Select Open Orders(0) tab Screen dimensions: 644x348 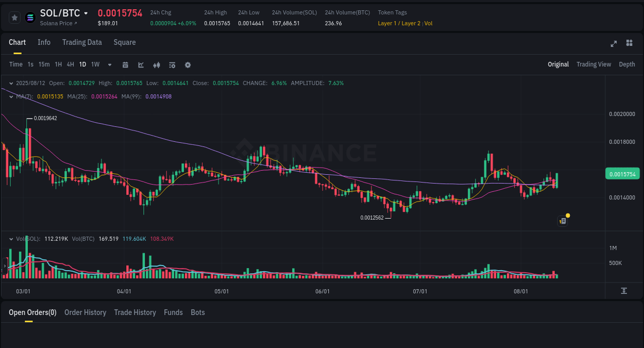[32, 312]
